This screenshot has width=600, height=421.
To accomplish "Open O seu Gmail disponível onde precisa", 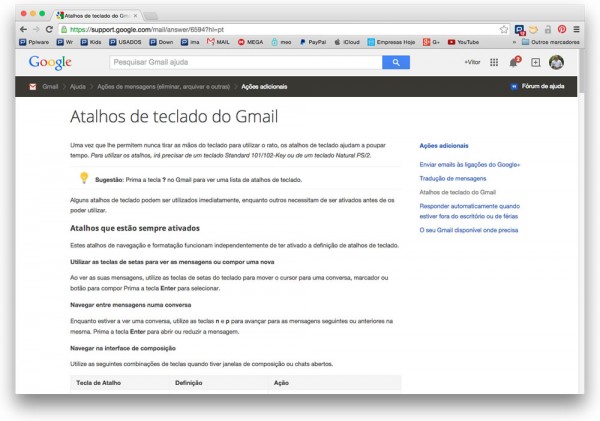I will point(469,230).
